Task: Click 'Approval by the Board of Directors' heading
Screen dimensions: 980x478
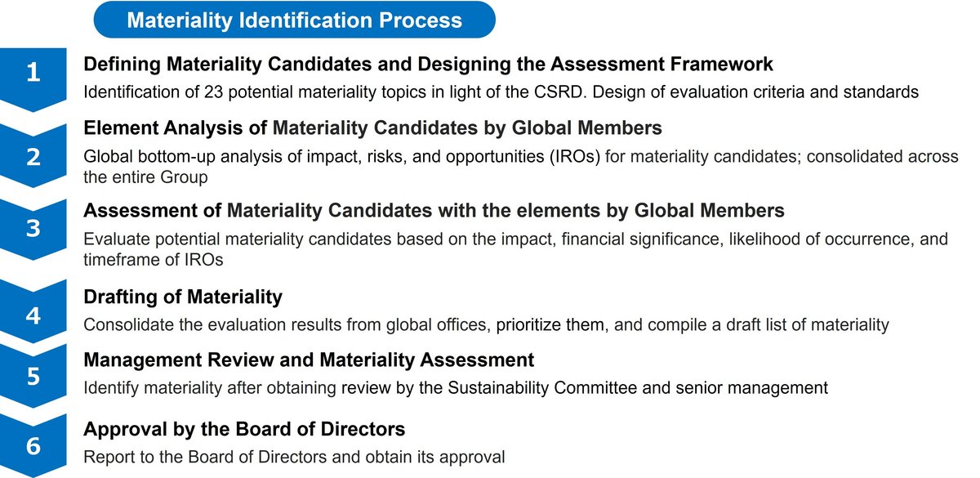Action: (x=245, y=429)
